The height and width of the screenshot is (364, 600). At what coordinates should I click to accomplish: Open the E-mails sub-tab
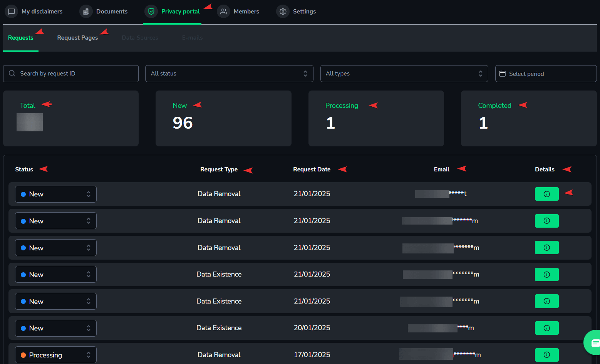[x=193, y=38]
